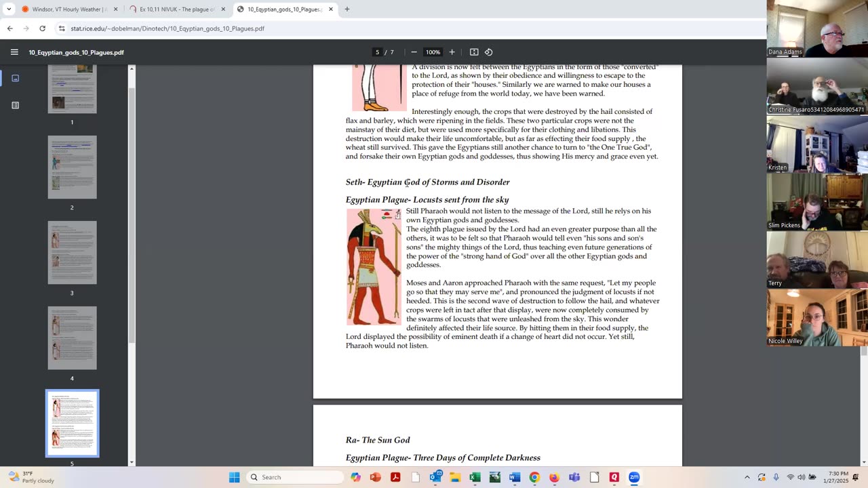Select Terry video tile
This screenshot has width=868, height=488.
tap(817, 260)
